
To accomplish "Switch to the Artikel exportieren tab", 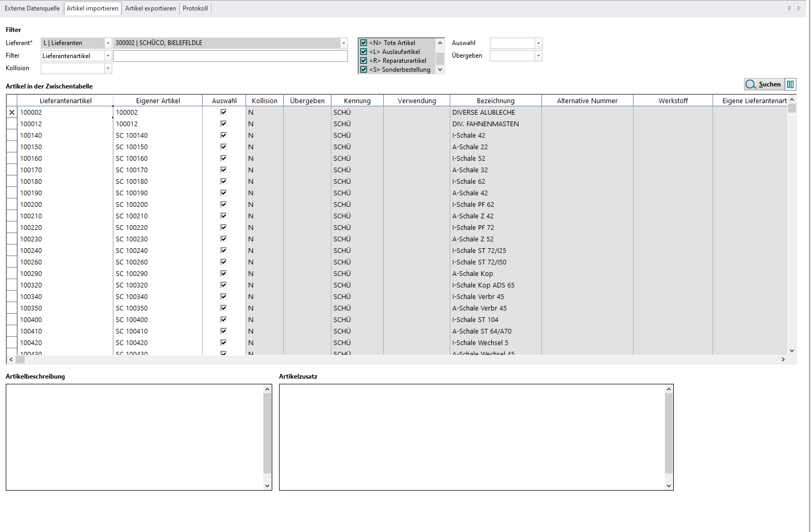I will click(x=150, y=8).
